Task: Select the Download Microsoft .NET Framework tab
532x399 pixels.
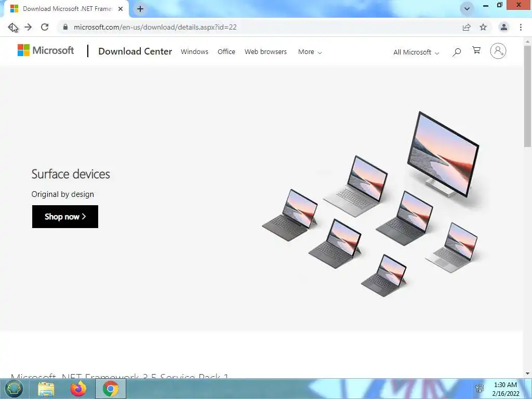Action: (x=66, y=9)
